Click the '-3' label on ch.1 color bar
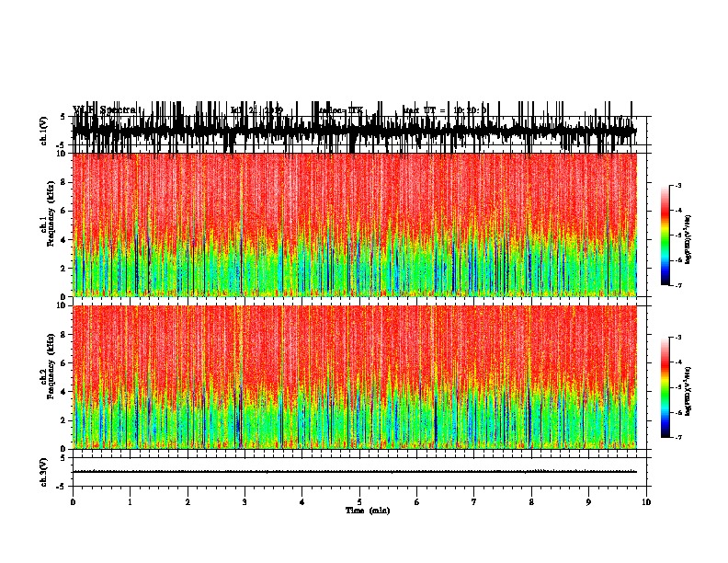Screen dimensions: 728x563 (677, 185)
